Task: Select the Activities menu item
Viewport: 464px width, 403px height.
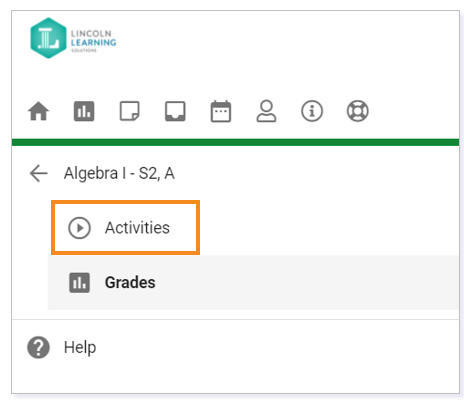Action: (x=125, y=228)
